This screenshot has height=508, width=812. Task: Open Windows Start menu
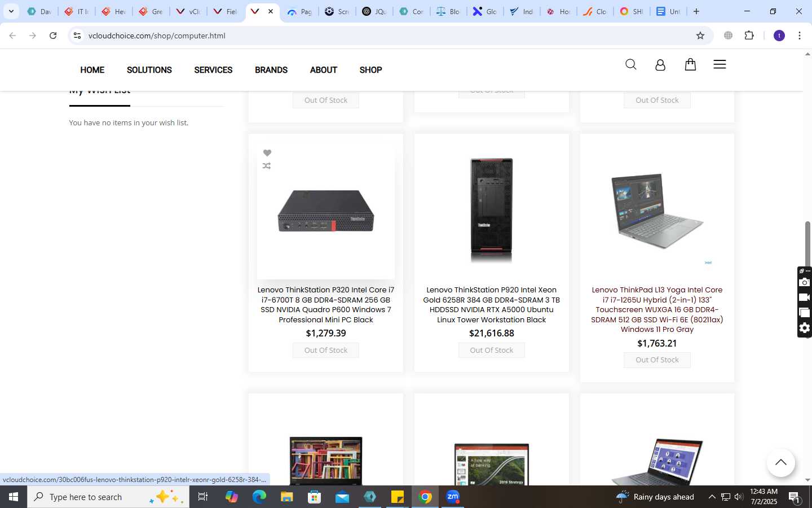14,497
